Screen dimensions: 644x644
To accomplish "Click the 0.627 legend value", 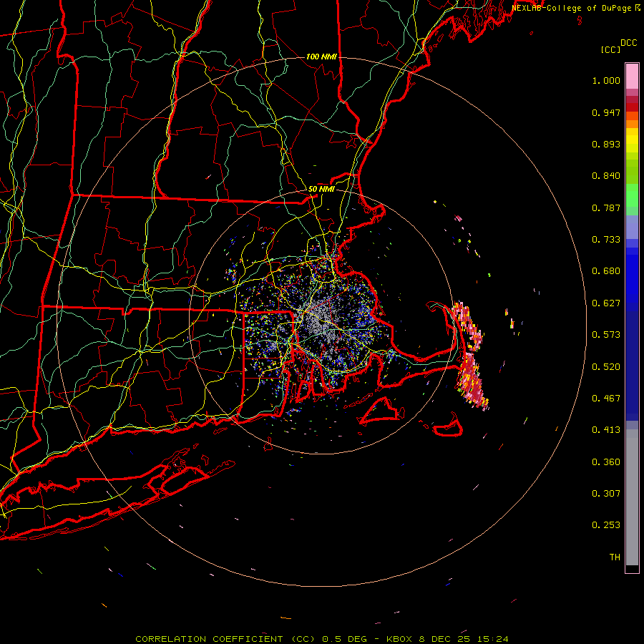I will [x=606, y=303].
